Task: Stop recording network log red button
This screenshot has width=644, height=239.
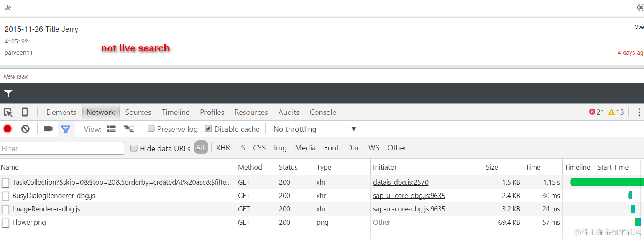Action: [8, 129]
